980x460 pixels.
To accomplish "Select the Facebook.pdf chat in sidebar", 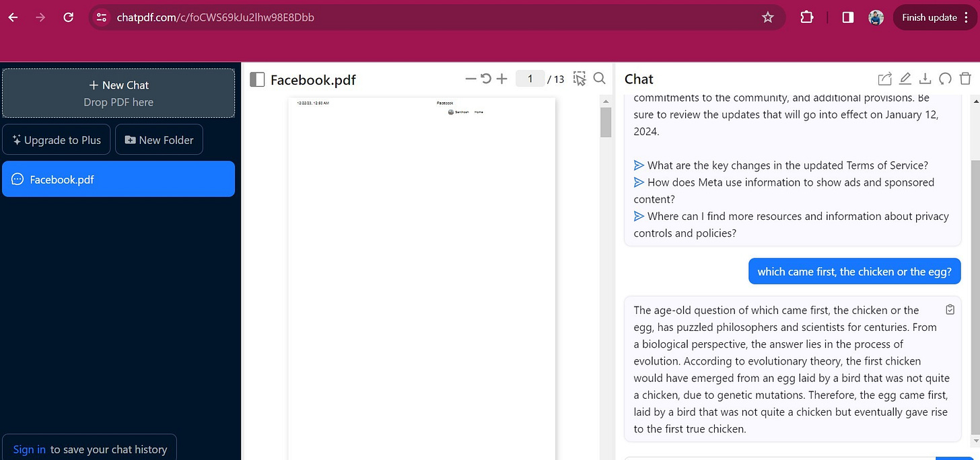I will (x=118, y=179).
